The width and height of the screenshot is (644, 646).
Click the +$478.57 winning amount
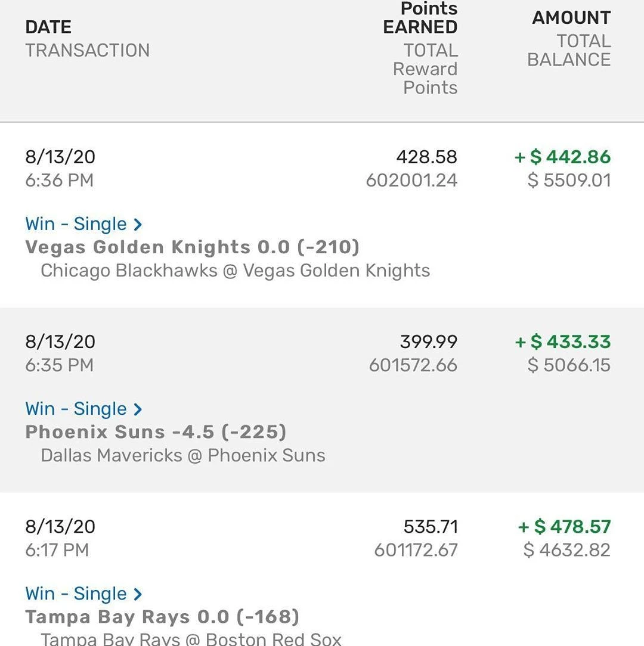[565, 527]
